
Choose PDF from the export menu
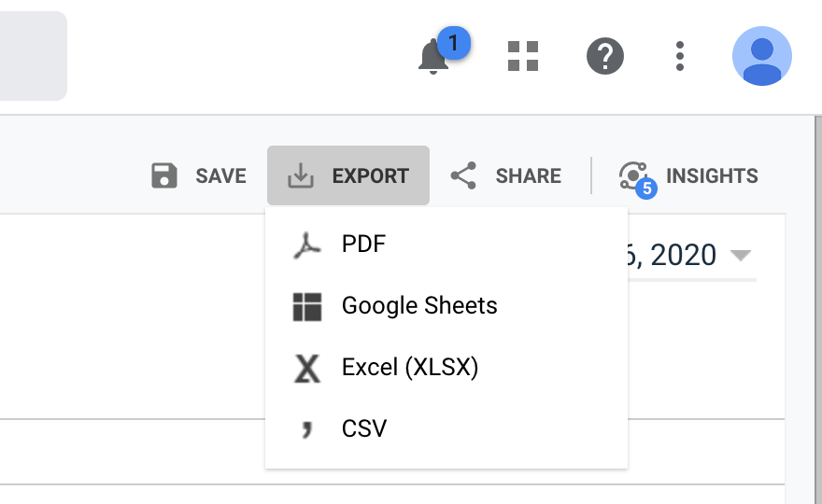point(363,245)
